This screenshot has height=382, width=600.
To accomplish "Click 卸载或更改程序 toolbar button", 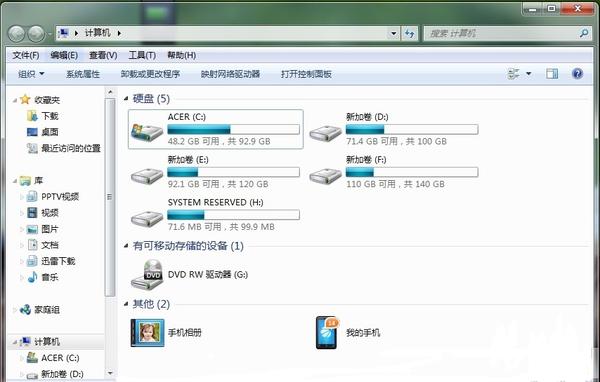I will (x=150, y=74).
